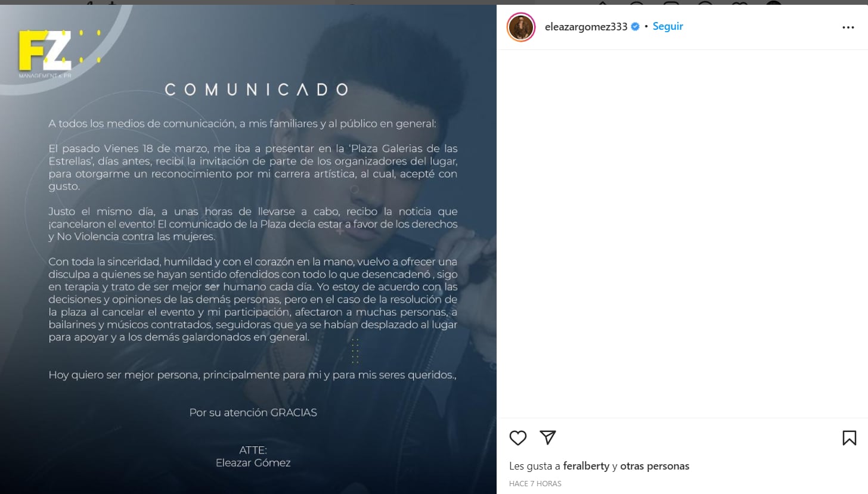Click the COMUNICADO heading in the post image
The width and height of the screenshot is (868, 494).
pyautogui.click(x=256, y=89)
